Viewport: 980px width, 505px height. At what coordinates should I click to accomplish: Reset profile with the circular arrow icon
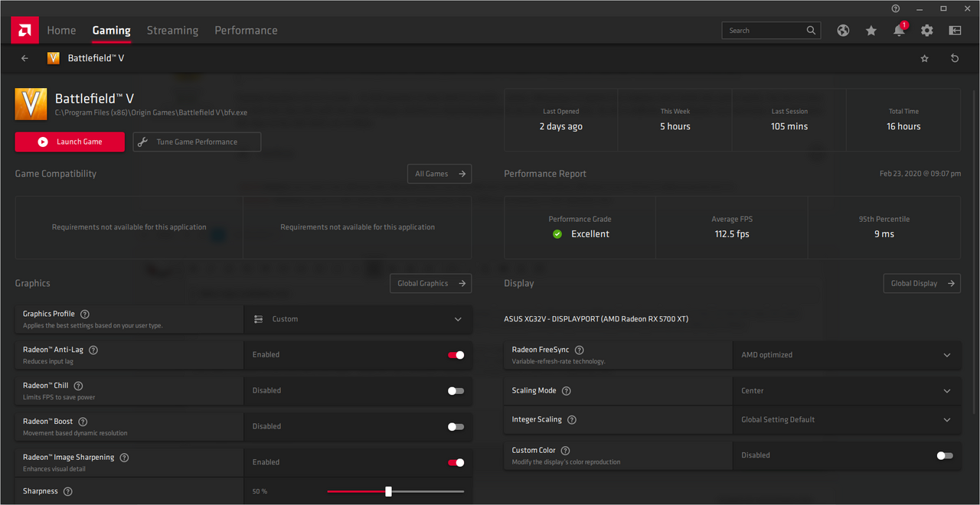[x=955, y=58]
